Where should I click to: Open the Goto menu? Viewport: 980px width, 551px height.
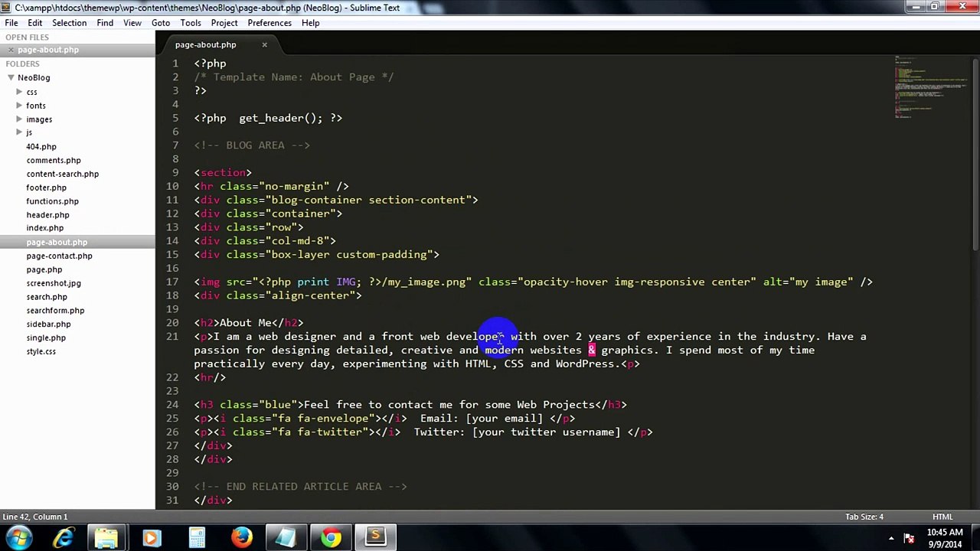[x=161, y=23]
